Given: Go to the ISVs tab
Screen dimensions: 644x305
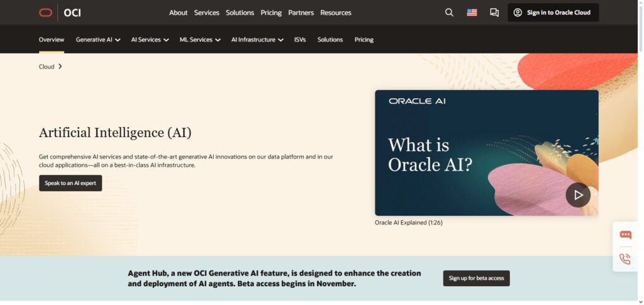Looking at the screenshot, I should pyautogui.click(x=300, y=40).
